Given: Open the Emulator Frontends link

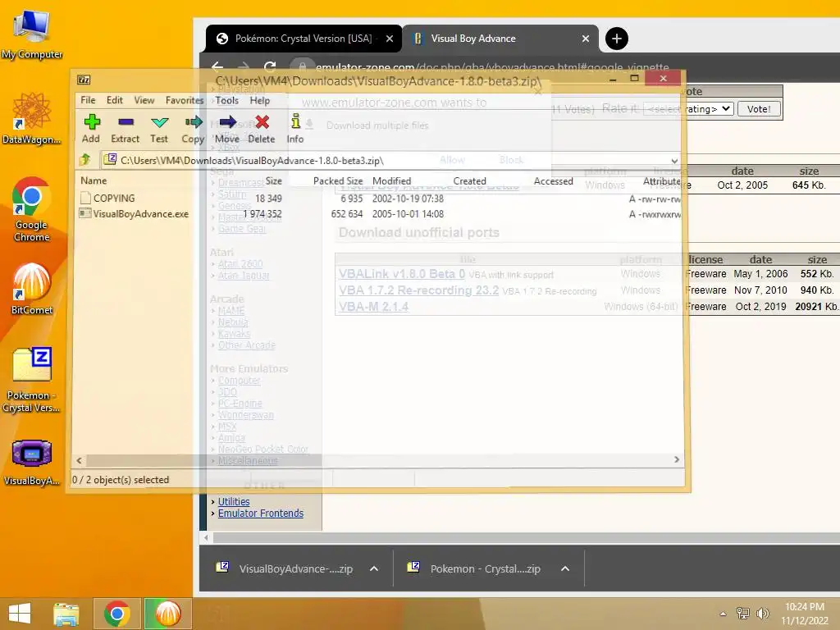Looking at the screenshot, I should click(x=260, y=514).
